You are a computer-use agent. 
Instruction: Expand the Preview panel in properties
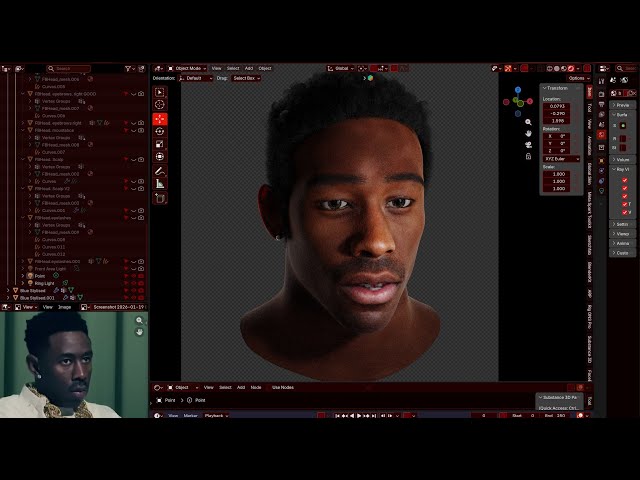pyautogui.click(x=622, y=105)
